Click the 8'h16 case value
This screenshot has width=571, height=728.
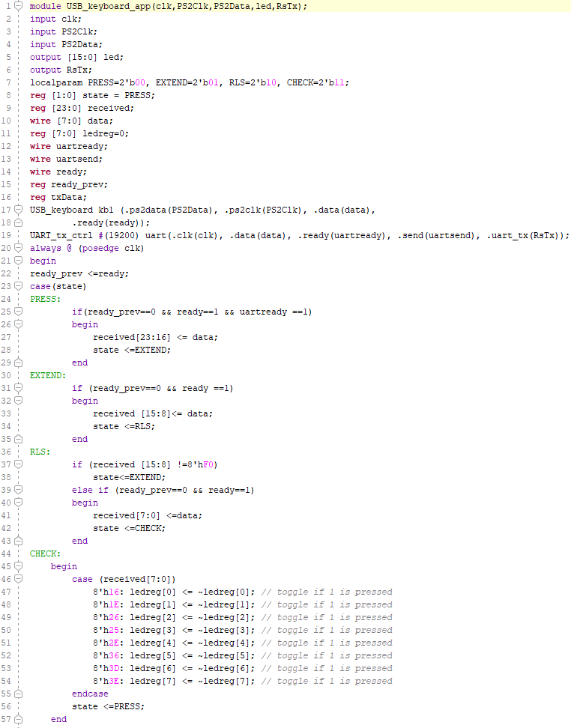tap(106, 592)
